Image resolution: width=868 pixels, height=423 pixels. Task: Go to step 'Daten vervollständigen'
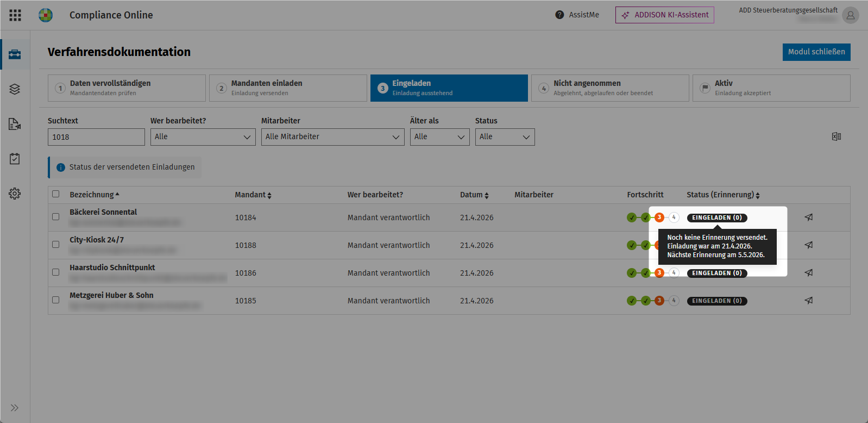pos(127,88)
